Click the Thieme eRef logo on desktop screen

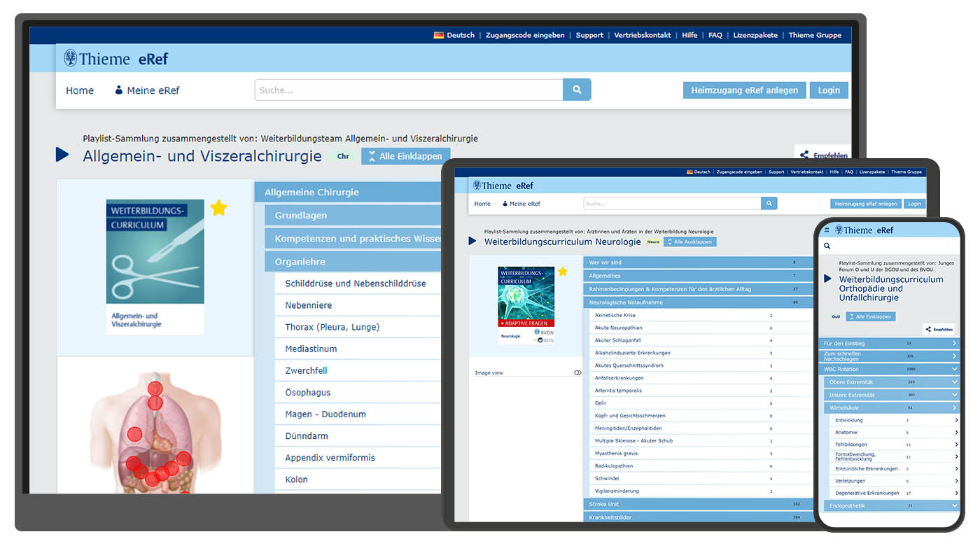[x=116, y=59]
